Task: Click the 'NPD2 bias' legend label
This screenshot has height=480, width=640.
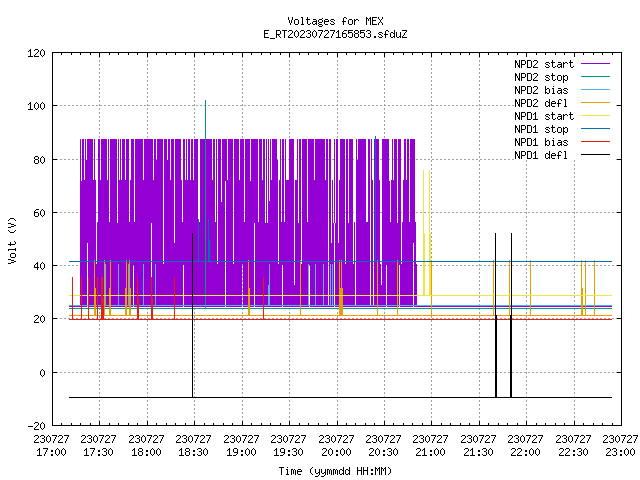Action: (541, 90)
